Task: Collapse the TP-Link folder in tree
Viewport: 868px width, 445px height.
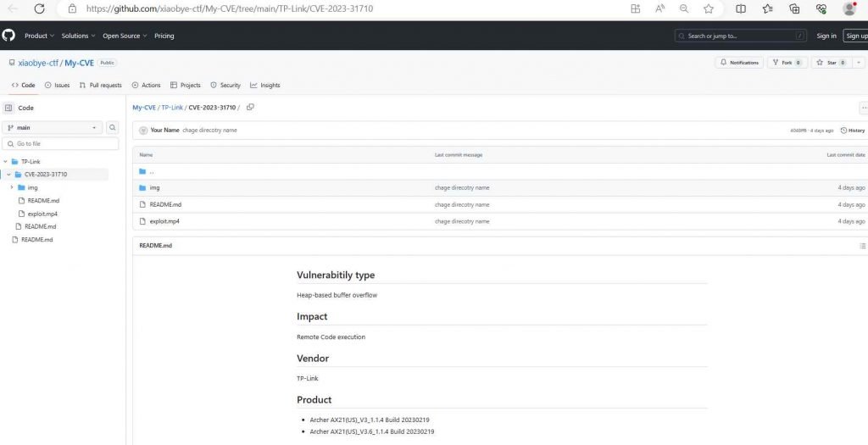Action: [6, 162]
